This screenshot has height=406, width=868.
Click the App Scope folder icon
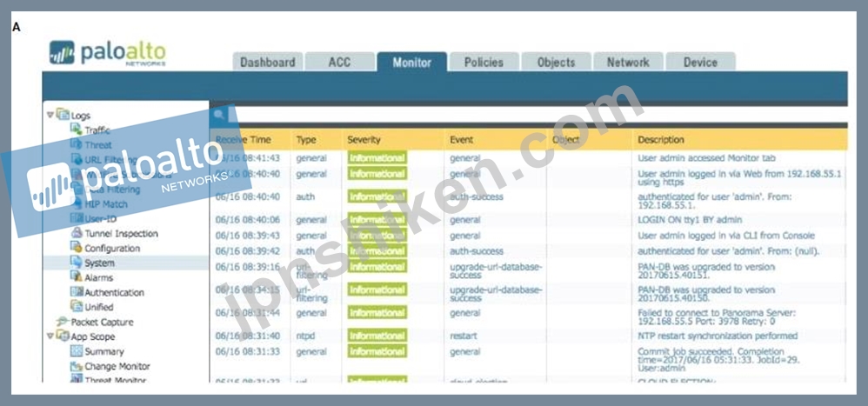(x=63, y=336)
